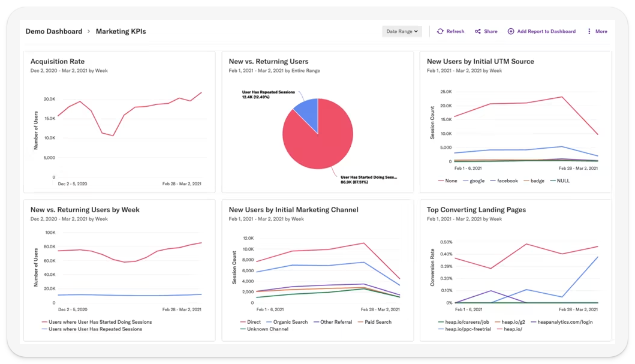Toggle Users where User Has Repeated Sessions legend
635x364 pixels.
[x=100, y=329]
